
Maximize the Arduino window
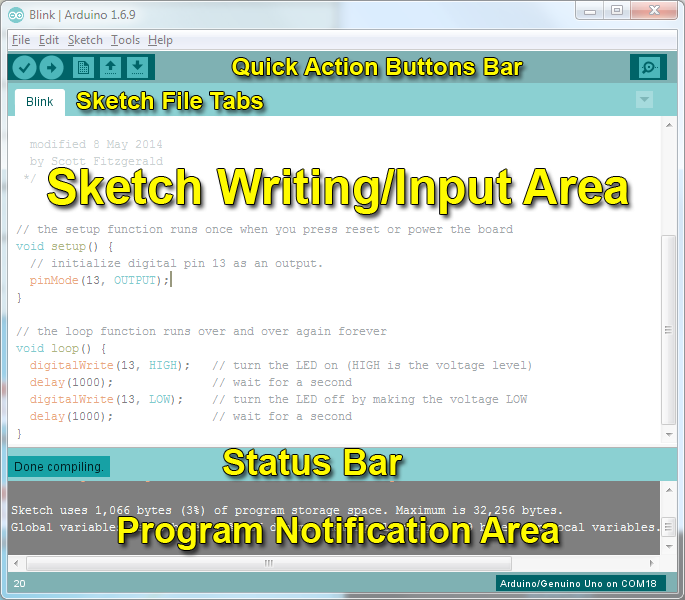(x=617, y=11)
